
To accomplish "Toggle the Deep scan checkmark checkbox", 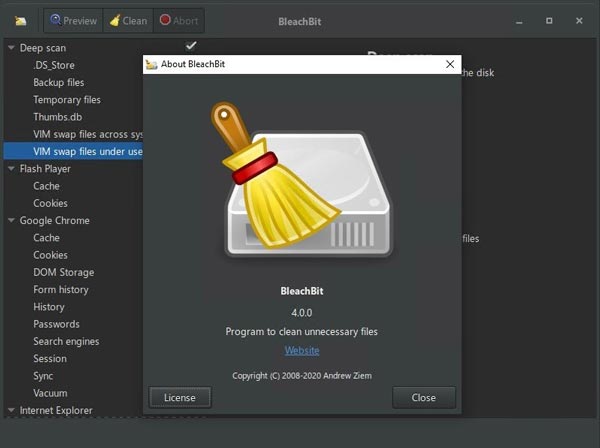I will [191, 46].
